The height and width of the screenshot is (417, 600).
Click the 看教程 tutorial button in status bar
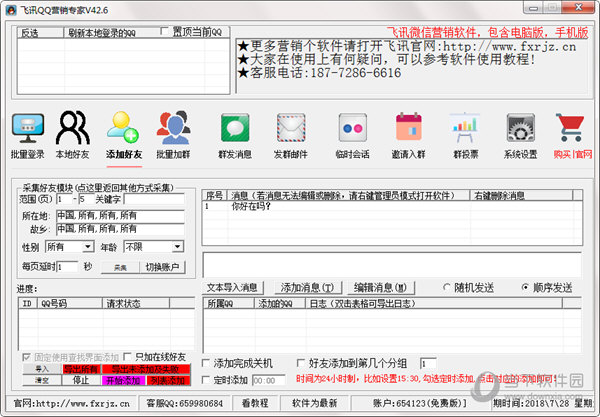(x=255, y=403)
